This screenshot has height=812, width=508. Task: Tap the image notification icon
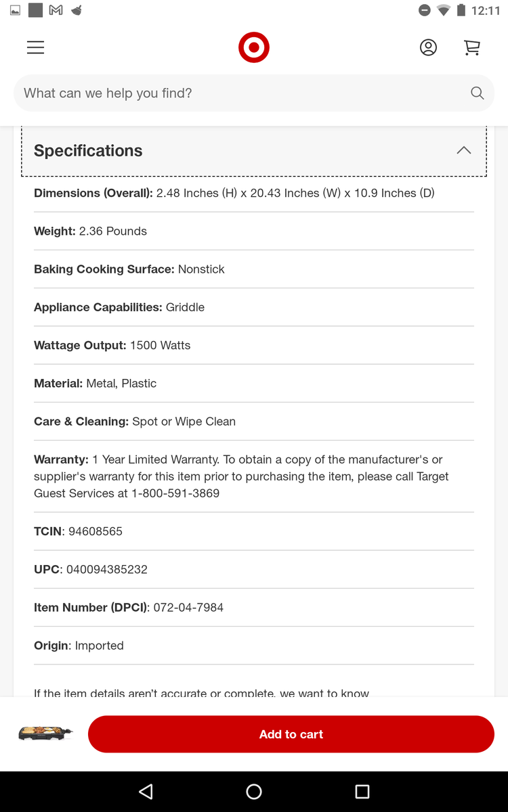15,10
